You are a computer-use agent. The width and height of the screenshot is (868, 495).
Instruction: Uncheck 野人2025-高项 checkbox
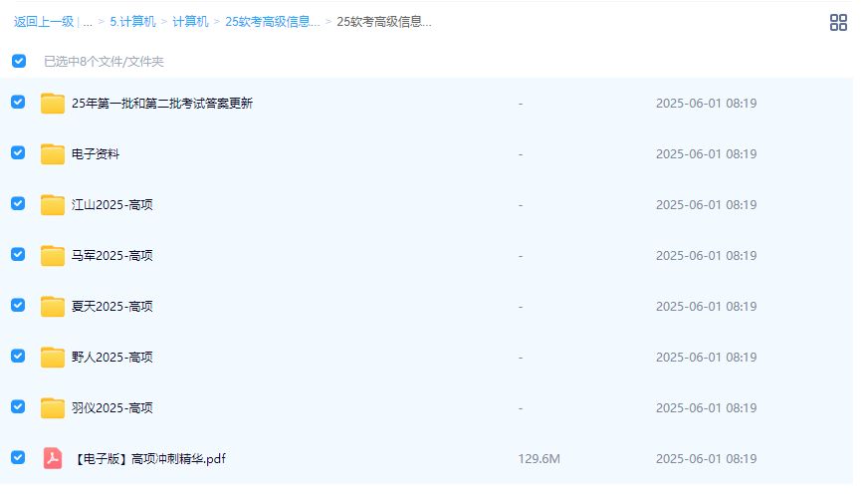point(18,356)
